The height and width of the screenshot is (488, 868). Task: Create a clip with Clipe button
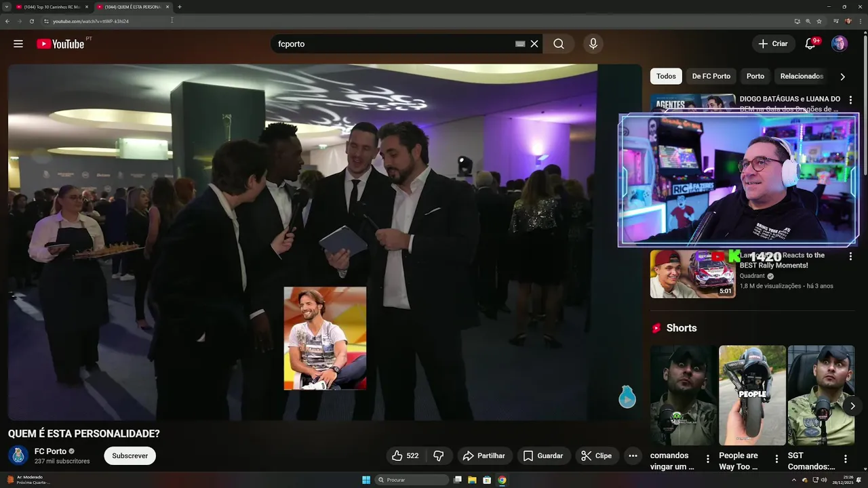tap(596, 456)
